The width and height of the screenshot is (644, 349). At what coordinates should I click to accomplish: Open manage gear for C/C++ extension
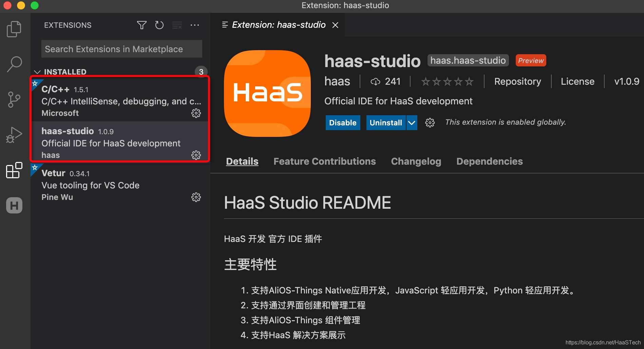tap(196, 113)
